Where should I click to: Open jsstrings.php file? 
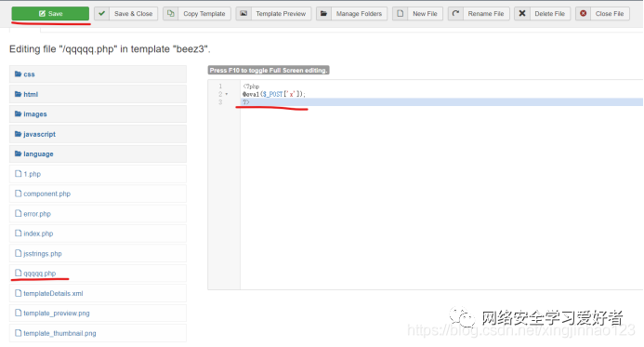(98, 254)
